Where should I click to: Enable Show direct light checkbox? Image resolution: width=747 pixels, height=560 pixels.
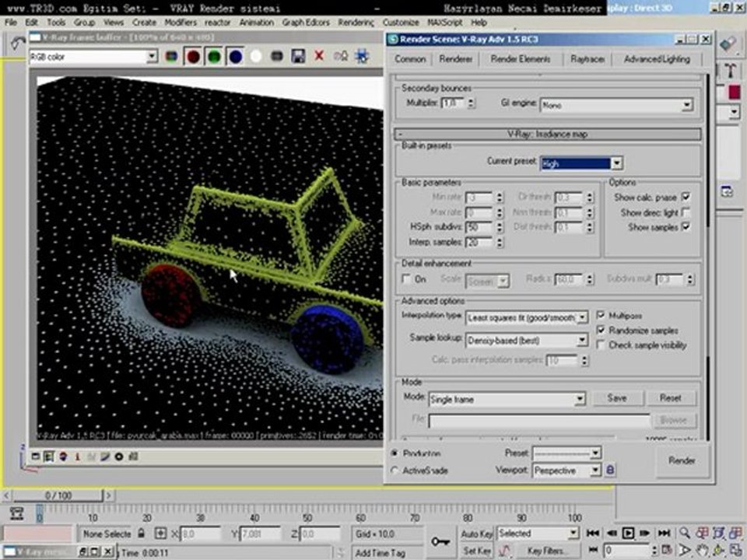[686, 212]
